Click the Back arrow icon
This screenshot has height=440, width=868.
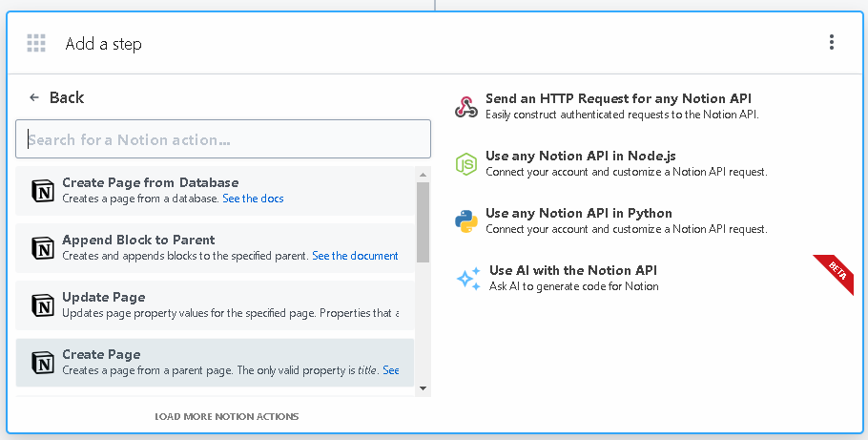point(34,97)
